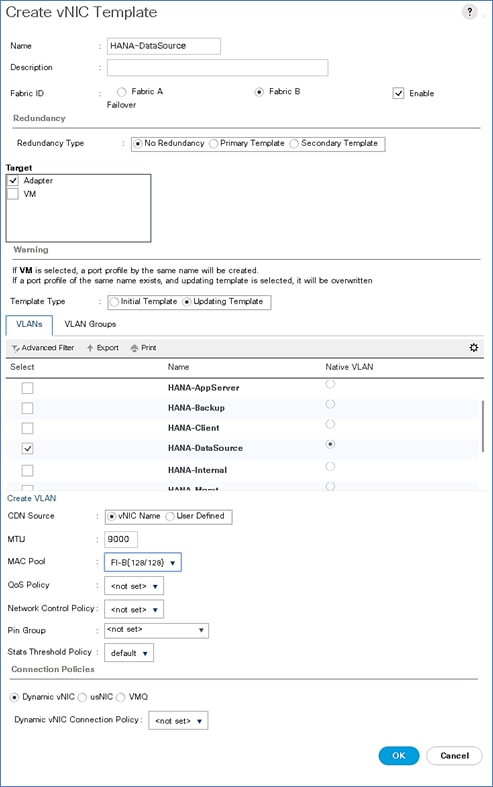
Task: Click the Cancel button
Action: coord(454,756)
